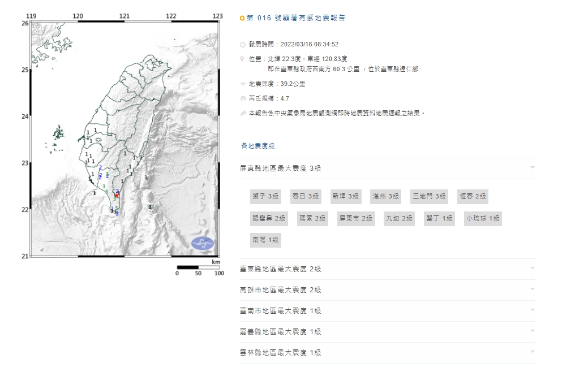Click the weather bureau logo on the map
This screenshot has width=588, height=372.
[203, 243]
